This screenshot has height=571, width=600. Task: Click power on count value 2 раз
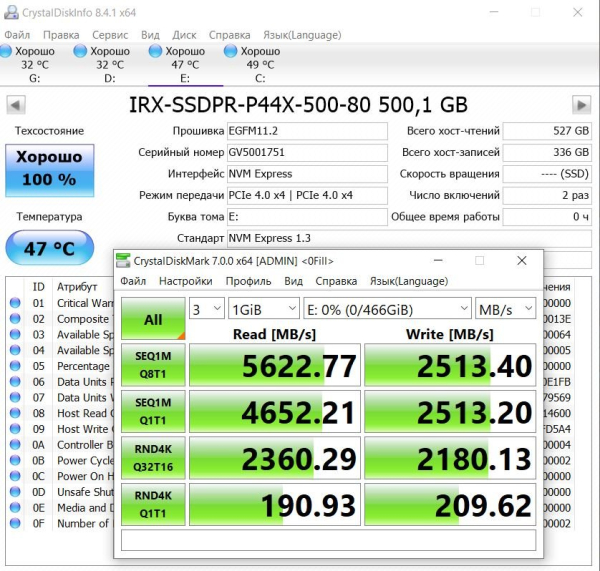tap(547, 196)
